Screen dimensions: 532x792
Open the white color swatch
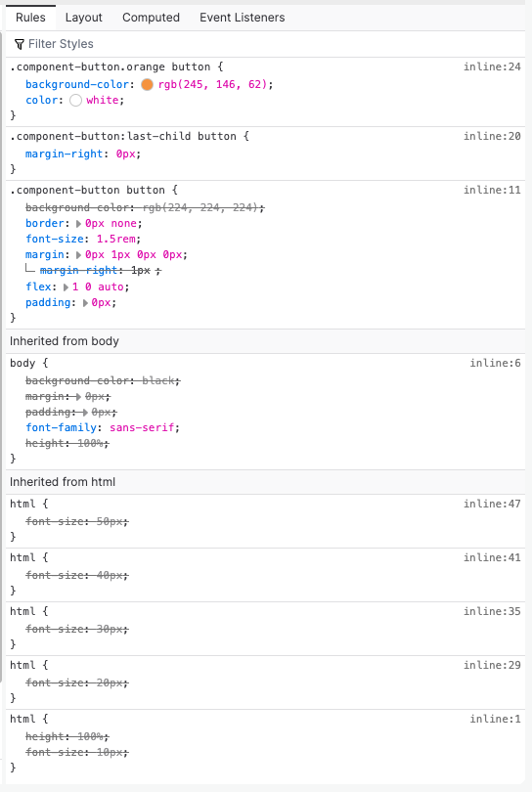(x=75, y=100)
